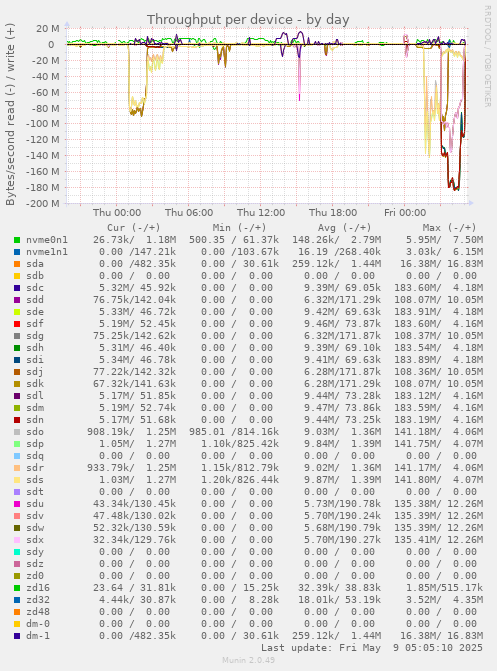Viewport: 497px width, 671px height.
Task: Click the 'sdc' legend label
Action: tap(35, 288)
